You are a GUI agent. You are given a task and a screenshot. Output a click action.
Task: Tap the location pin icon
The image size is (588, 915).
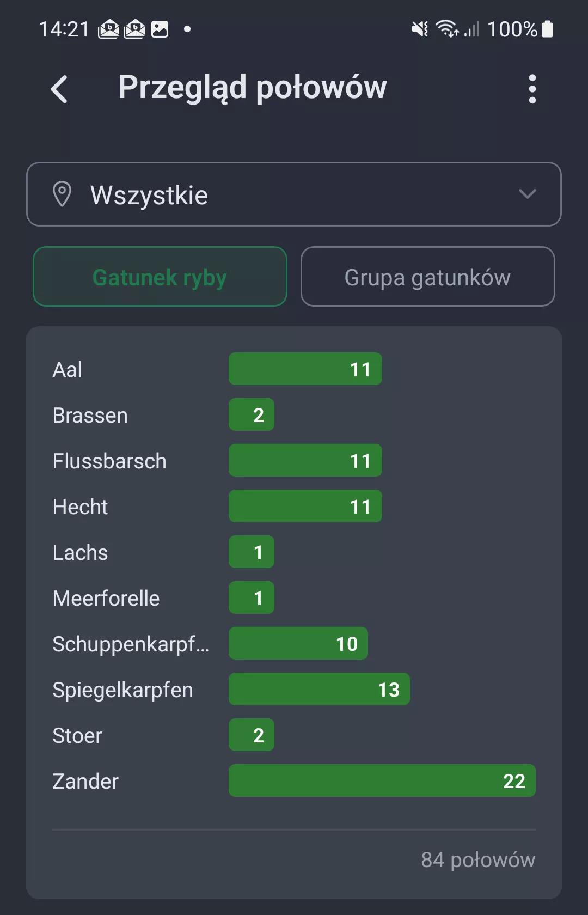[62, 194]
